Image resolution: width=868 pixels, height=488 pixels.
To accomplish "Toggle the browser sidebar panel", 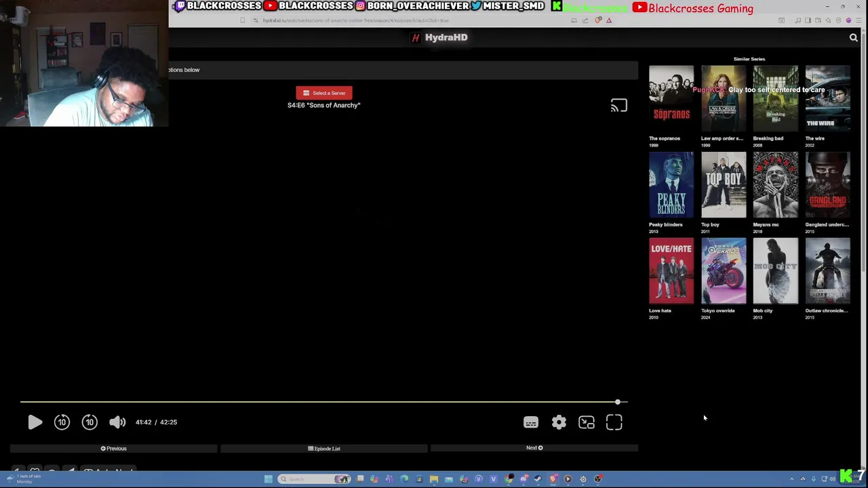I will pos(808,20).
